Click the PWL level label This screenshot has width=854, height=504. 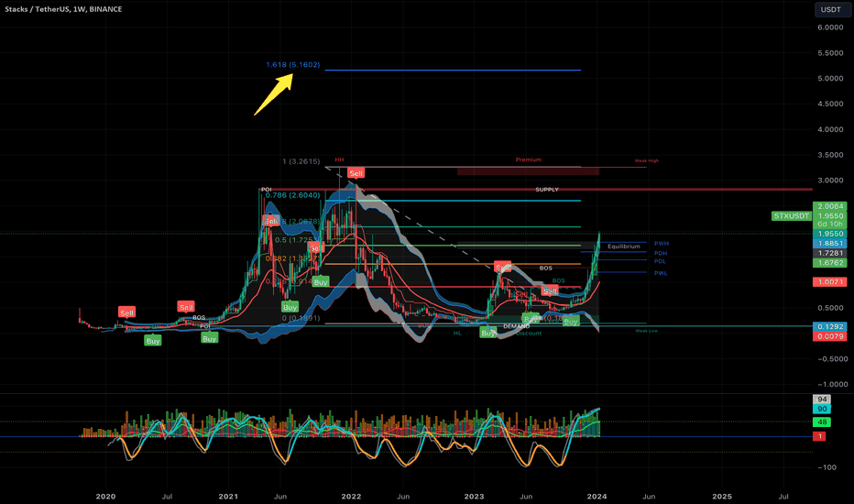661,273
